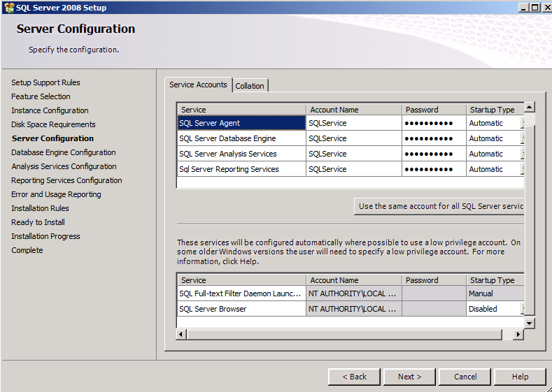The width and height of the screenshot is (552, 392).
Task: Click the upper Password column header
Action: coord(434,110)
